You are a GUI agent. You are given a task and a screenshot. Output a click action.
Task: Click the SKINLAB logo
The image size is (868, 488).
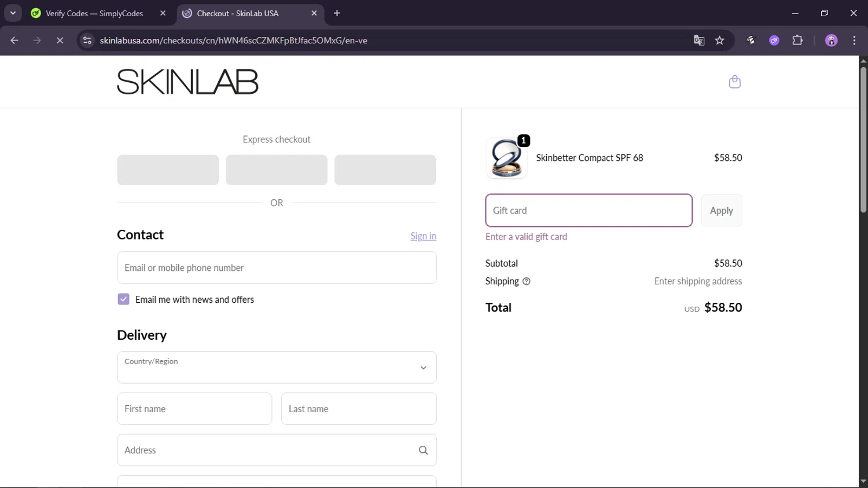click(187, 82)
